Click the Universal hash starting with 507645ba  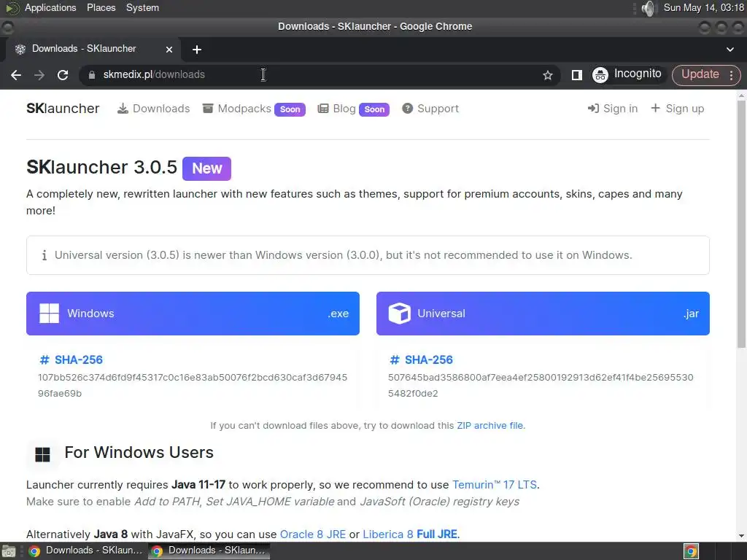(x=541, y=385)
